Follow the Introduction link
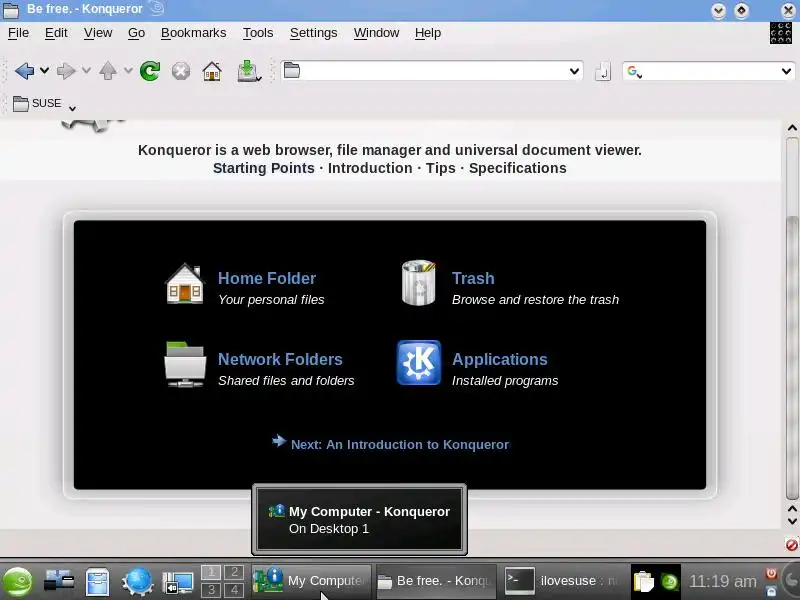Image resolution: width=800 pixels, height=600 pixels. click(x=370, y=168)
